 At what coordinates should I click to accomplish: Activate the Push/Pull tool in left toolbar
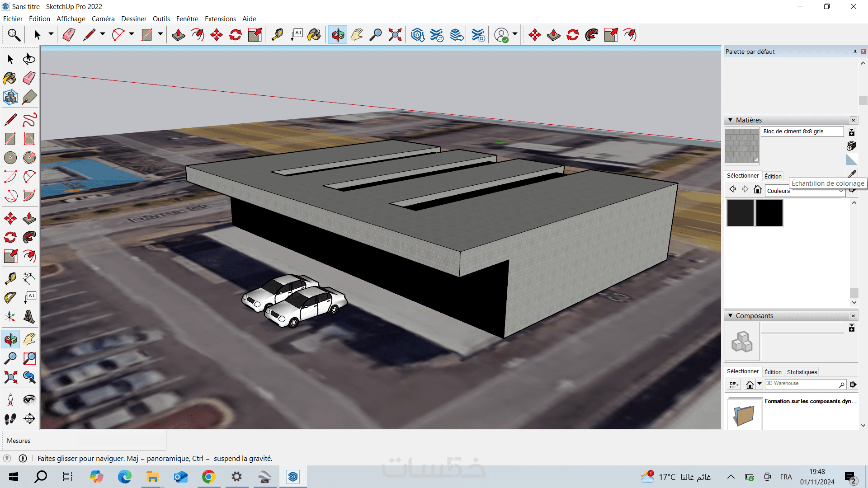click(x=29, y=218)
